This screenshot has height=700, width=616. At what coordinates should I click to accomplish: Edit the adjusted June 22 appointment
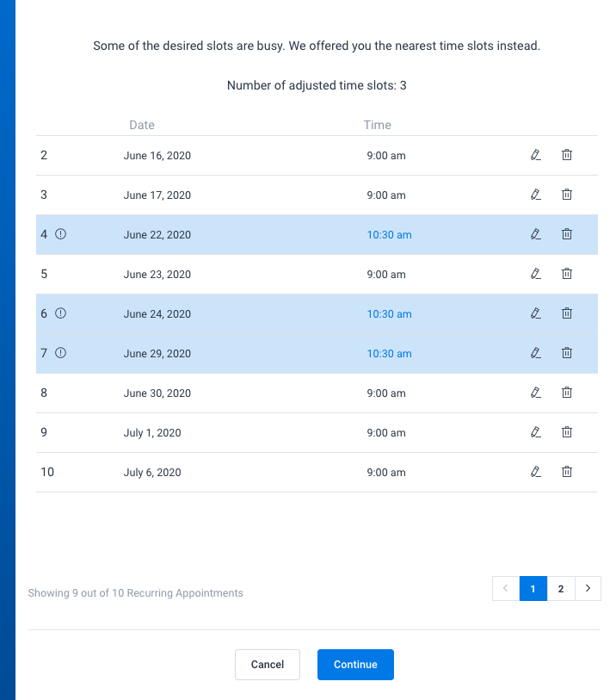[x=535, y=234]
